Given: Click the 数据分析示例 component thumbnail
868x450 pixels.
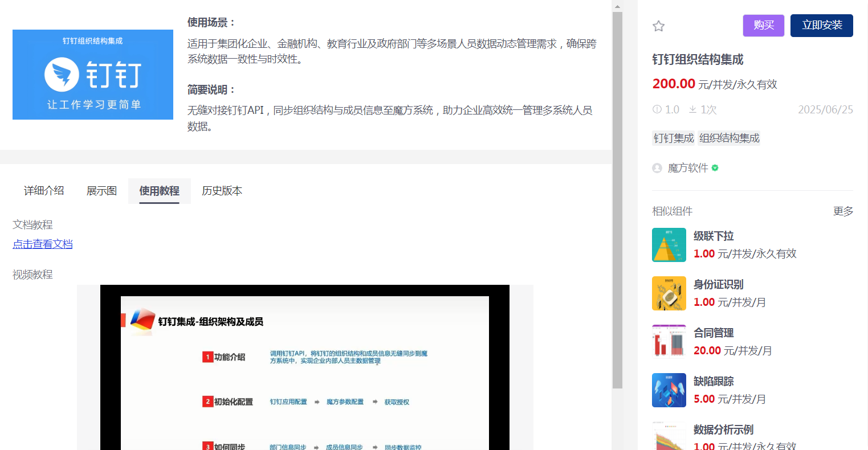Looking at the screenshot, I should coord(669,436).
